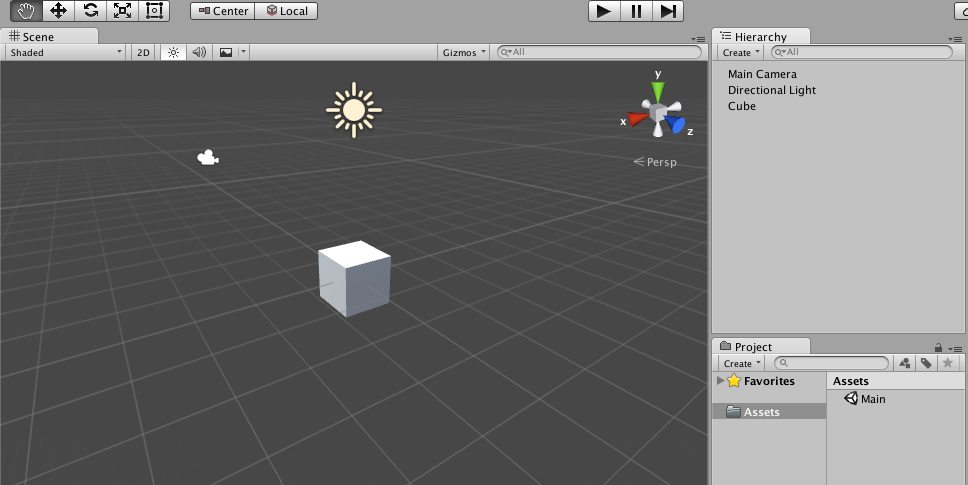The height and width of the screenshot is (485, 968).
Task: Select the Main scene asset
Action: pyautogui.click(x=865, y=399)
